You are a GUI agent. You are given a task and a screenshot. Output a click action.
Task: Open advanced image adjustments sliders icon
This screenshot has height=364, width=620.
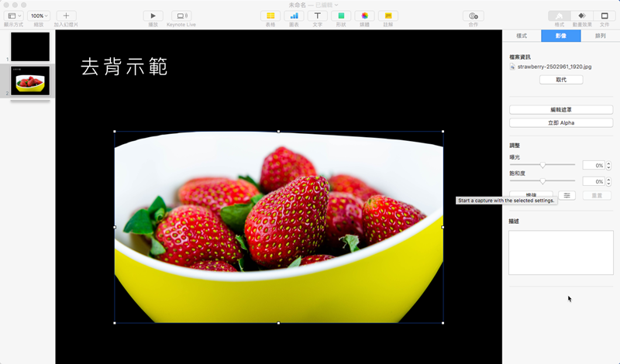click(567, 195)
